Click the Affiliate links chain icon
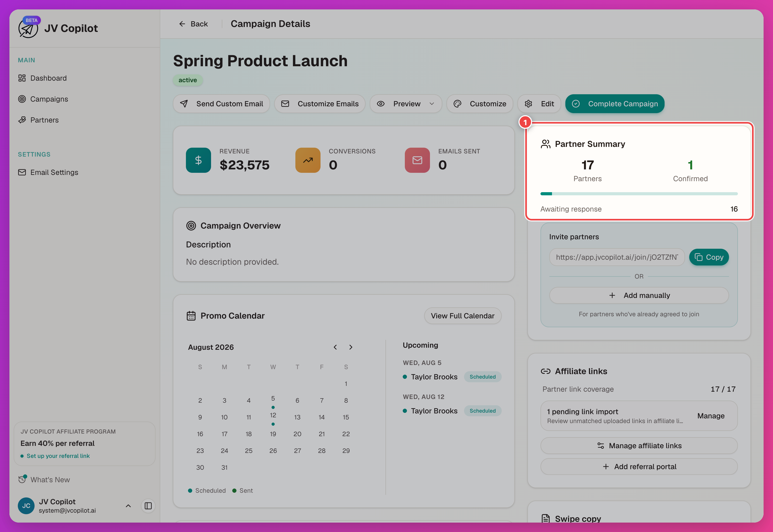The image size is (773, 532). click(545, 371)
